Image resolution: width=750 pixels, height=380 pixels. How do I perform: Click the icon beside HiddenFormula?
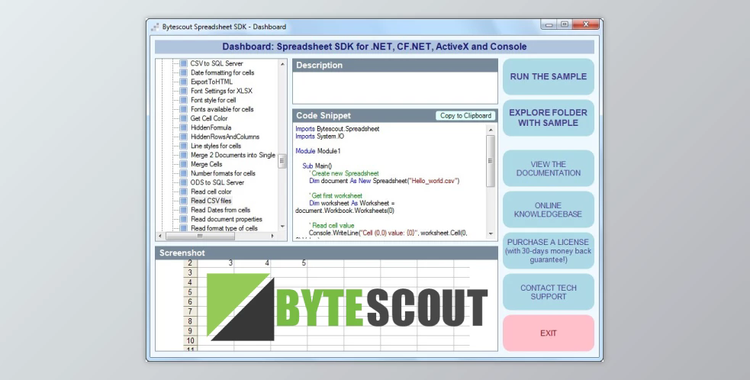(184, 127)
